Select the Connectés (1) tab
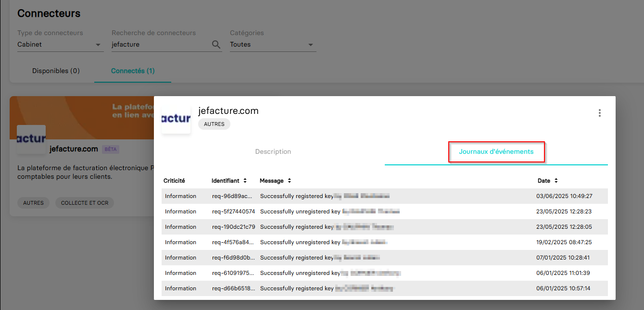 (133, 71)
